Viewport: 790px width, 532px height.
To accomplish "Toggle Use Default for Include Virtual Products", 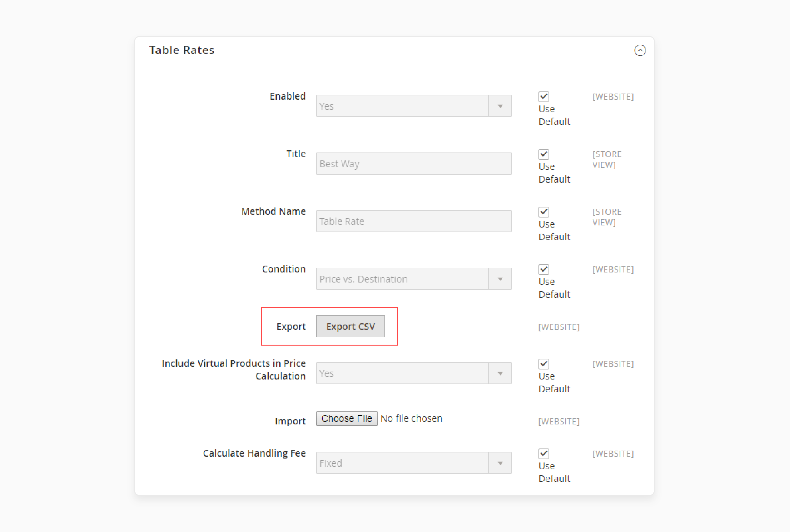I will click(x=543, y=364).
